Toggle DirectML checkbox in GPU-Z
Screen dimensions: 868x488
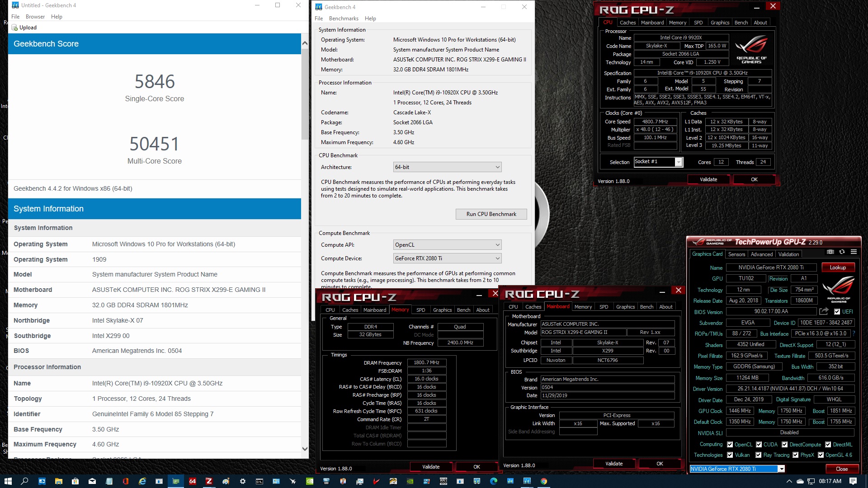pyautogui.click(x=828, y=445)
